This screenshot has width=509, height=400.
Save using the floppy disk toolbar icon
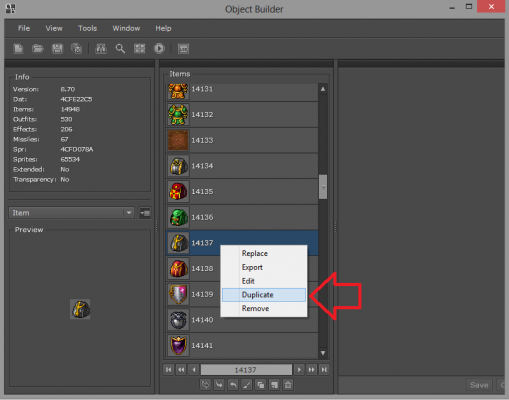(57, 49)
